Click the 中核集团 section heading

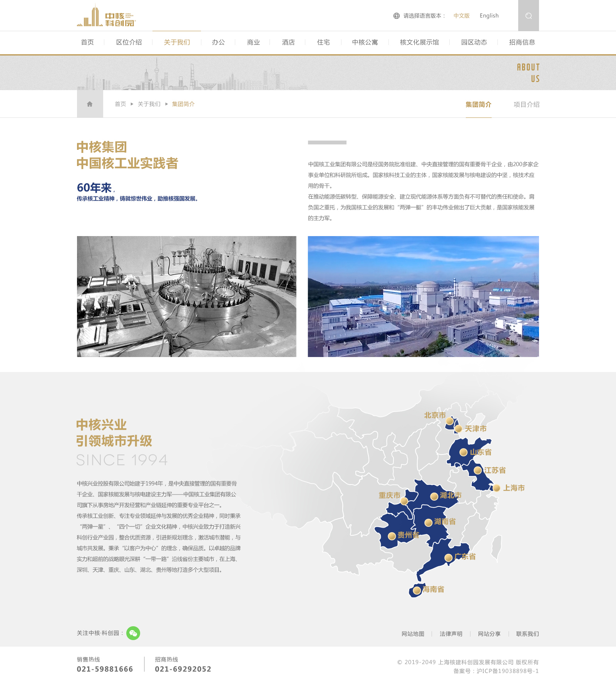coord(102,147)
